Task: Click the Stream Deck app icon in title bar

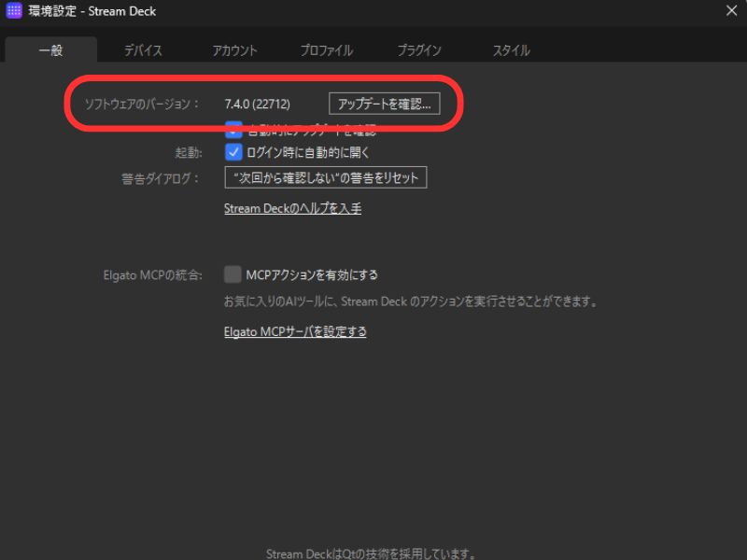Action: click(x=14, y=11)
